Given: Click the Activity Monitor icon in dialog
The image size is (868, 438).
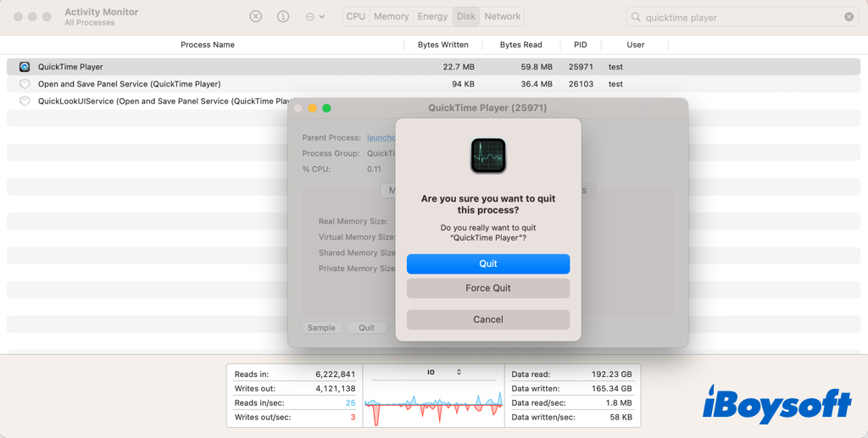Looking at the screenshot, I should point(488,156).
